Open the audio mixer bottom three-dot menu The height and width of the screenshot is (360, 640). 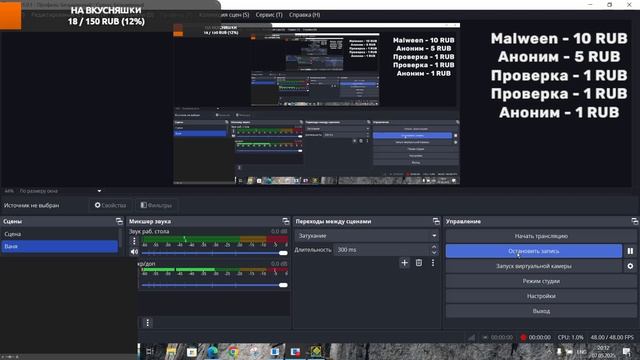pos(147,323)
